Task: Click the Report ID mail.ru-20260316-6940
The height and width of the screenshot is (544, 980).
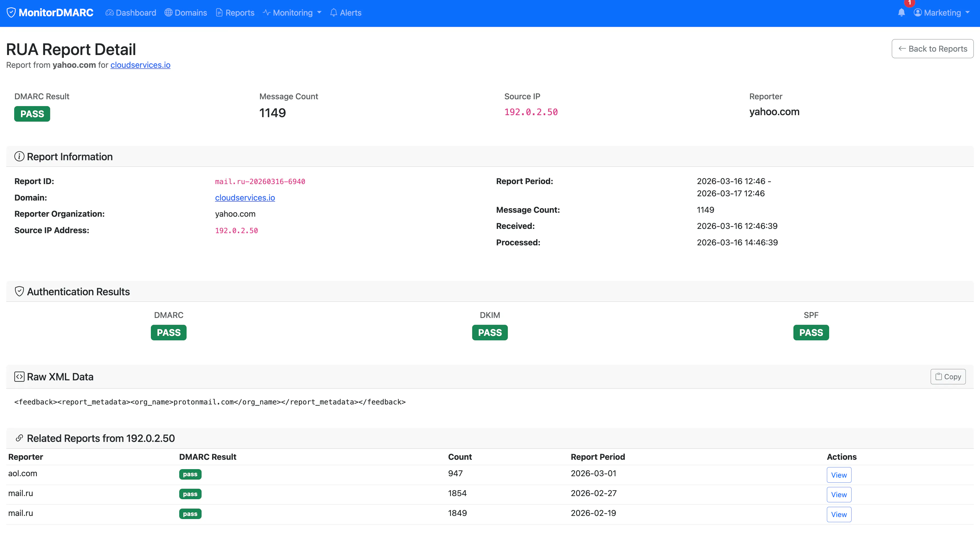Action: (x=260, y=182)
